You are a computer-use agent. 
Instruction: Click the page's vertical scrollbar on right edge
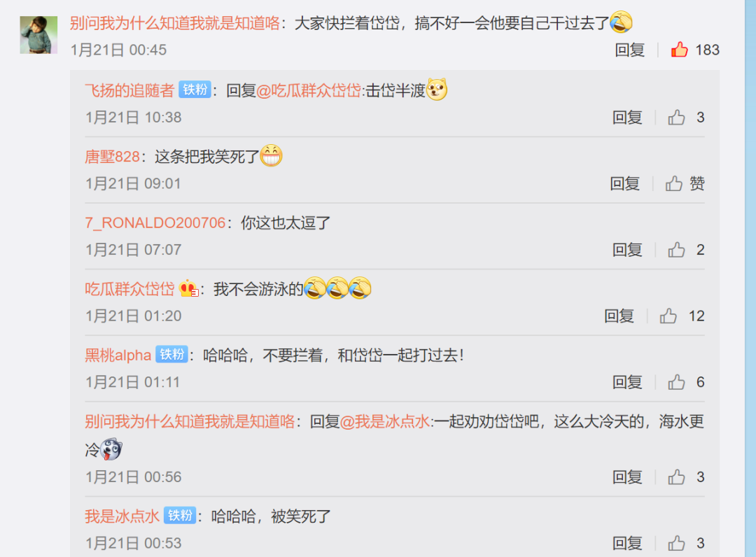coord(750,278)
